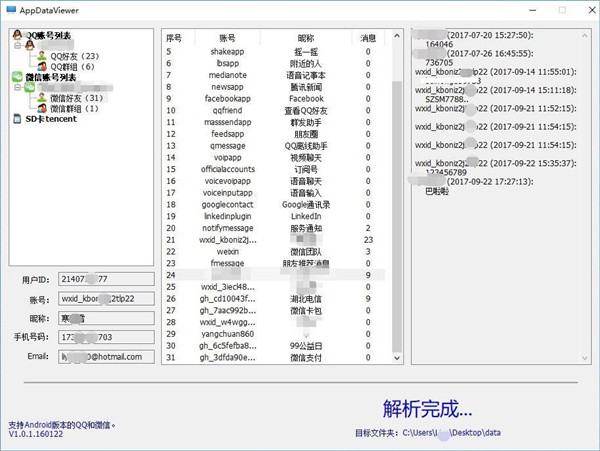The height and width of the screenshot is (451, 600).
Task: Click the 昵称 input field
Action: point(106,318)
